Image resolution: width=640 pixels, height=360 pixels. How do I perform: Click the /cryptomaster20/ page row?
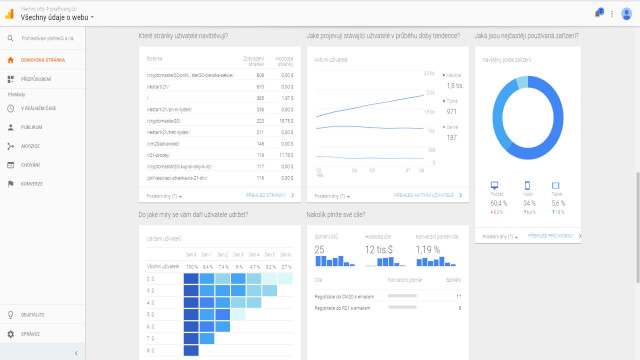(220, 121)
